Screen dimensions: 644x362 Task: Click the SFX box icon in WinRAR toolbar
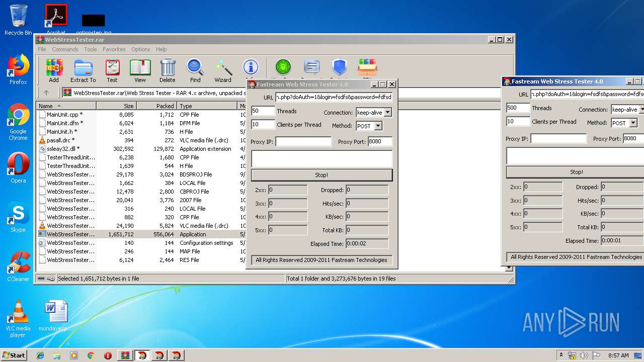(x=367, y=67)
